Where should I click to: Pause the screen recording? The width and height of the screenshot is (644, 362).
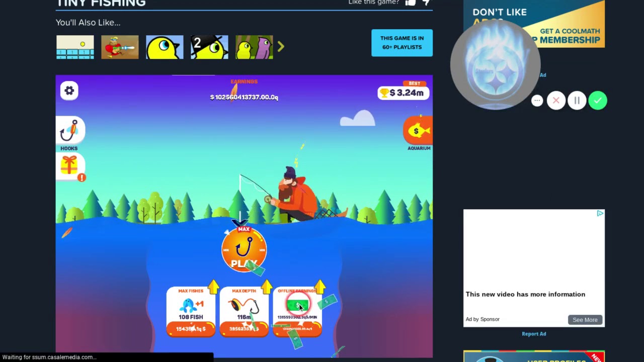pos(577,101)
